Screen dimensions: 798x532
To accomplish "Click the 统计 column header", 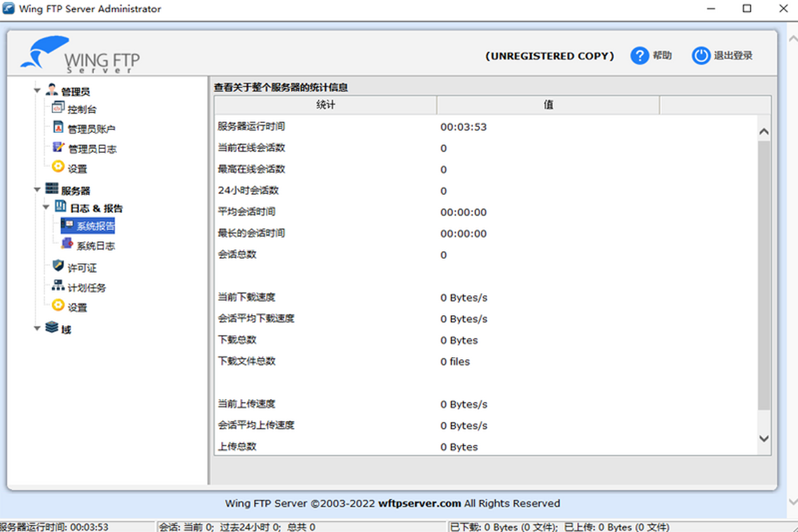I will point(325,105).
